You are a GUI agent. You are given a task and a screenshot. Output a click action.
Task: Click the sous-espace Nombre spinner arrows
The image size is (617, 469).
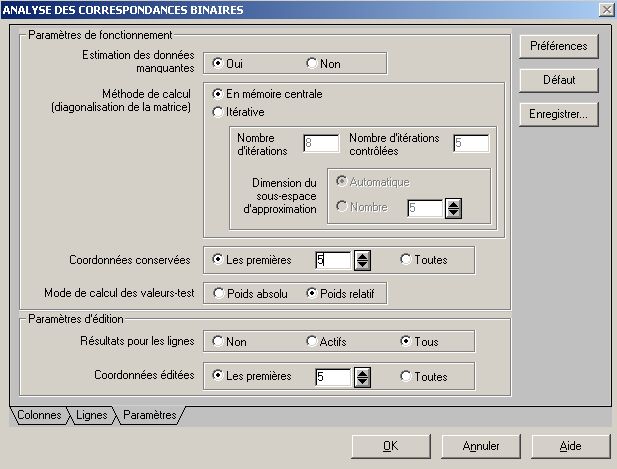tap(453, 208)
